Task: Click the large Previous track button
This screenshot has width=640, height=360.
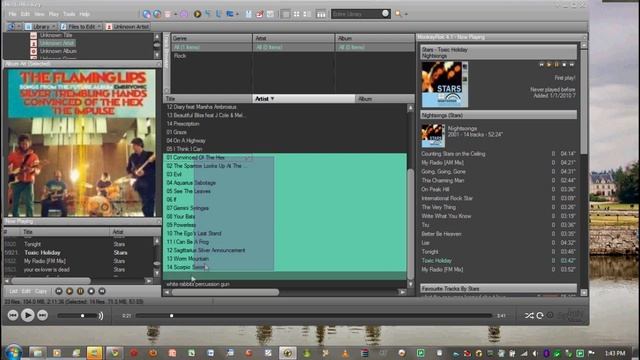Action: pyautogui.click(x=13, y=315)
